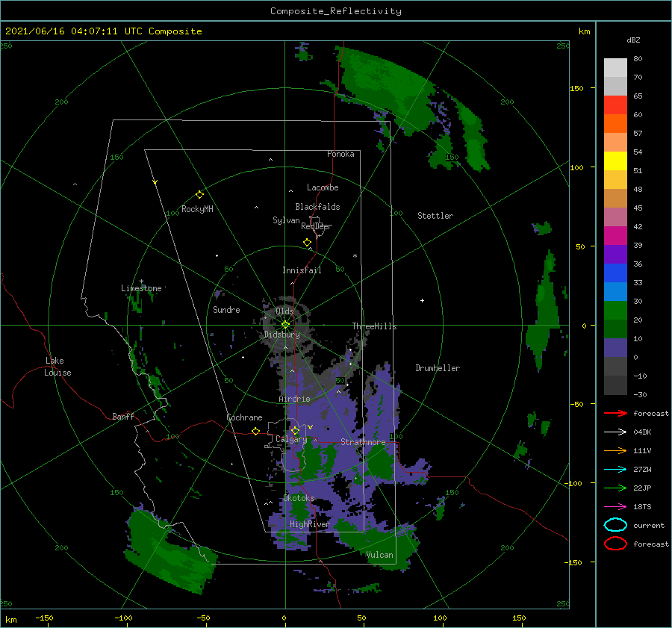Pick the bright green 20–30 dBZ swatch

tap(615, 311)
